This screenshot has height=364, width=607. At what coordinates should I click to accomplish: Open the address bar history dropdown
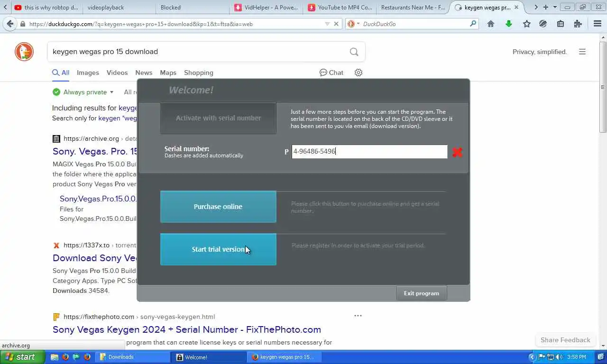[x=327, y=24]
